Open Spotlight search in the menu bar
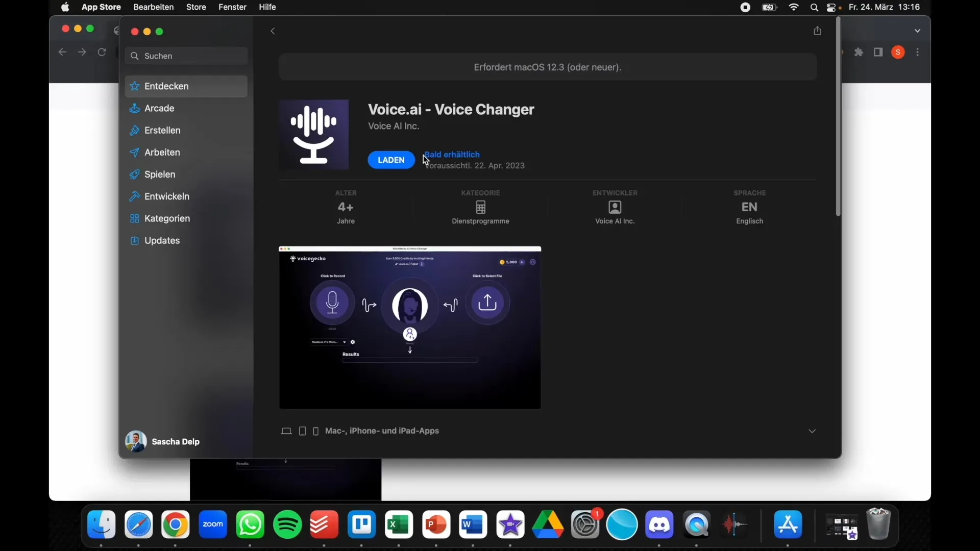980x551 pixels. point(815,8)
